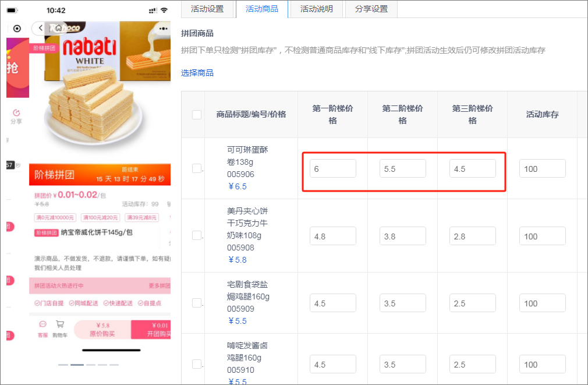The image size is (588, 385).
Task: Tap the nabati wafer product image
Action: 100,90
